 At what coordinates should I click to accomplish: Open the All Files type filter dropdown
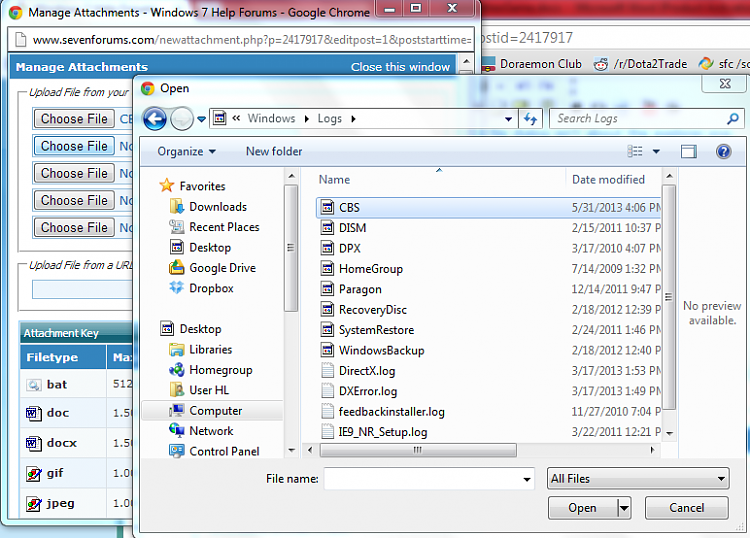[x=638, y=479]
